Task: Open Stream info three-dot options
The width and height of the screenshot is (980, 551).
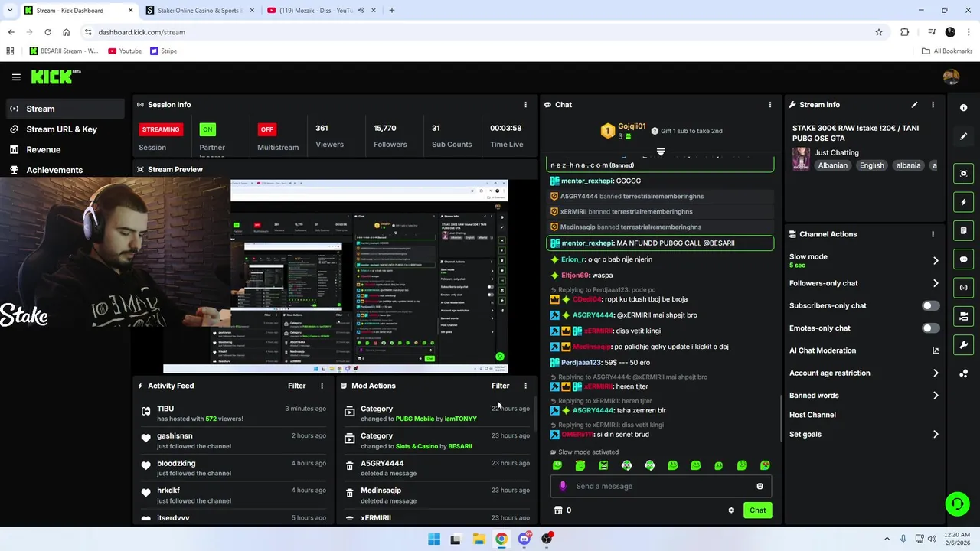Action: (933, 105)
